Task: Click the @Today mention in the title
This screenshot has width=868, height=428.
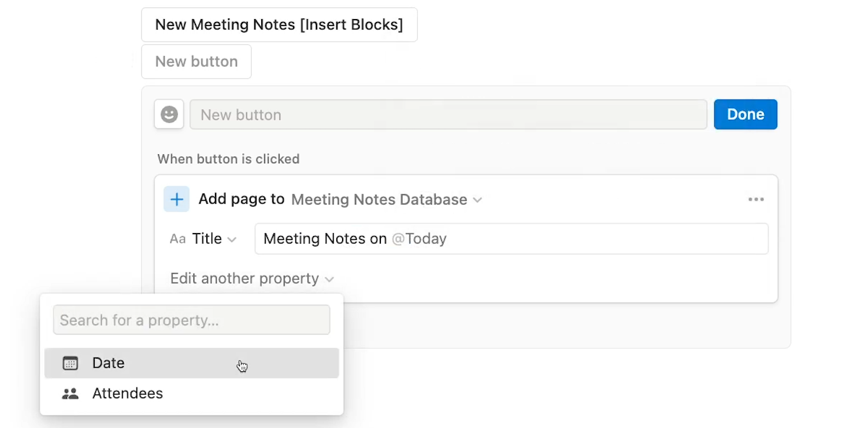Action: pos(420,239)
